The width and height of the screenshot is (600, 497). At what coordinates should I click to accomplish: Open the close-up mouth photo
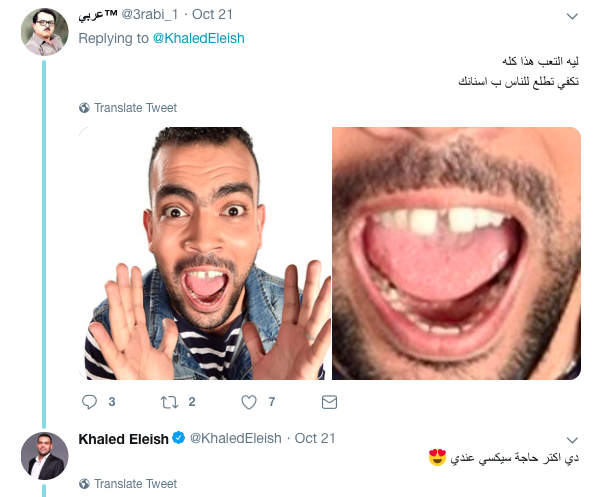(456, 253)
